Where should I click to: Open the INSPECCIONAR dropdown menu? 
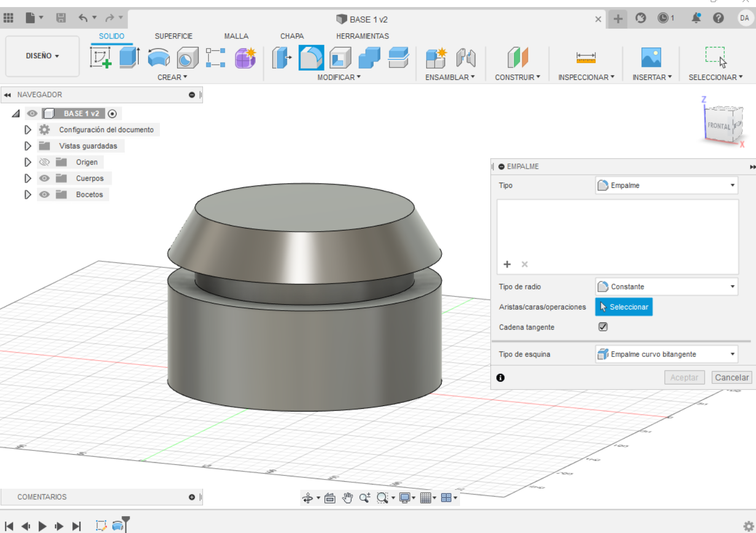point(586,77)
